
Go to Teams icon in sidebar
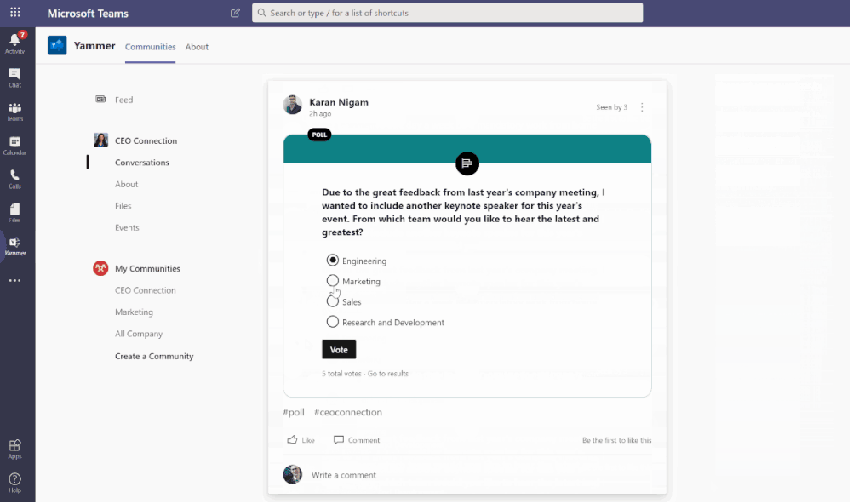point(14,110)
